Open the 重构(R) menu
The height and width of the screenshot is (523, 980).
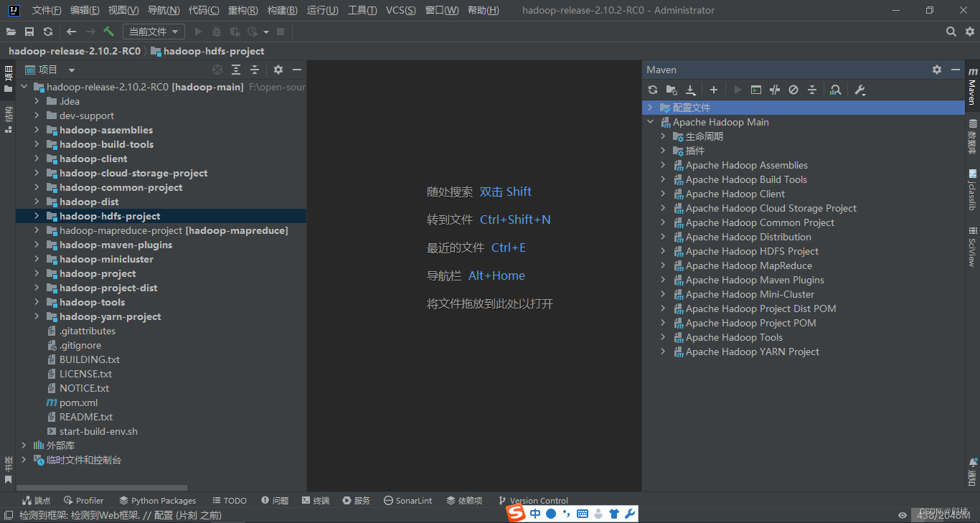click(242, 10)
